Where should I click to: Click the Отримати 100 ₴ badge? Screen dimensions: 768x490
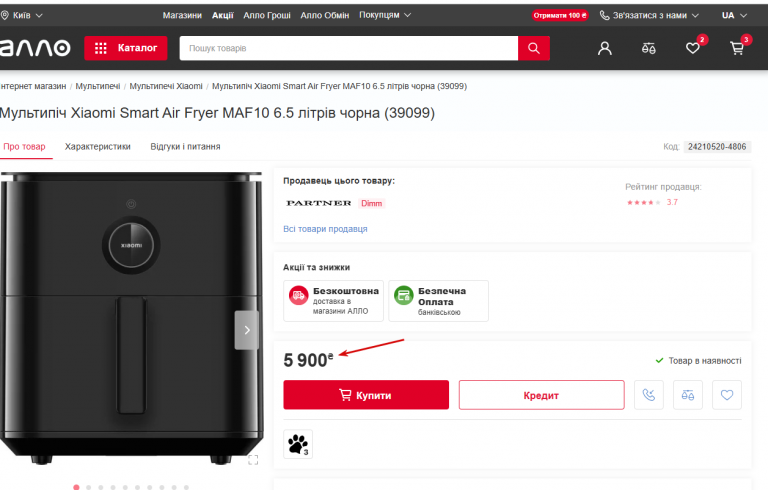click(x=560, y=15)
